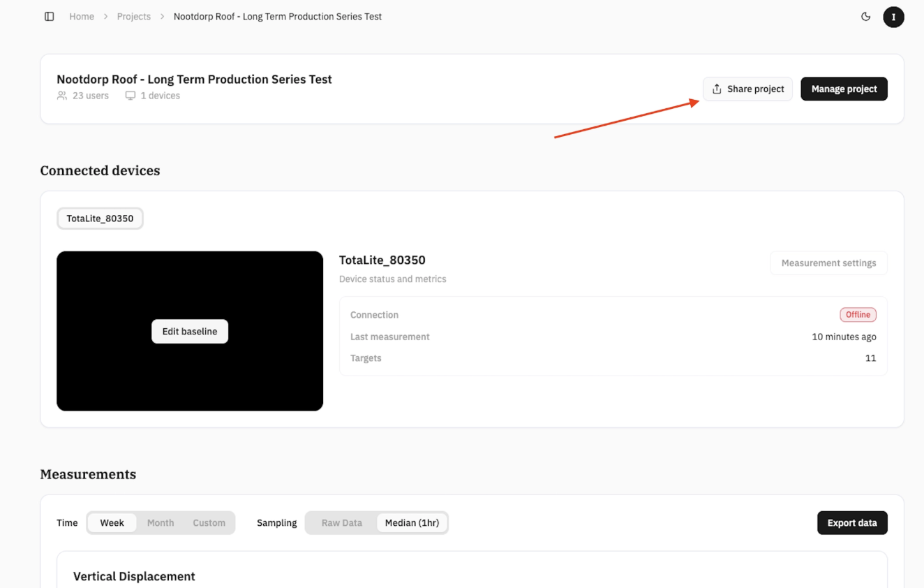
Task: Click 'Device status and metrics' subtitle
Action: click(x=392, y=279)
